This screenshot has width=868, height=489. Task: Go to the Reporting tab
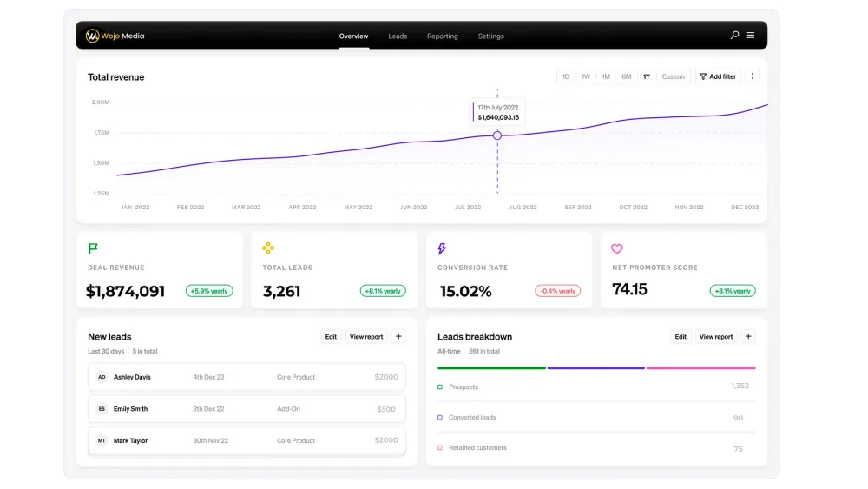click(442, 36)
